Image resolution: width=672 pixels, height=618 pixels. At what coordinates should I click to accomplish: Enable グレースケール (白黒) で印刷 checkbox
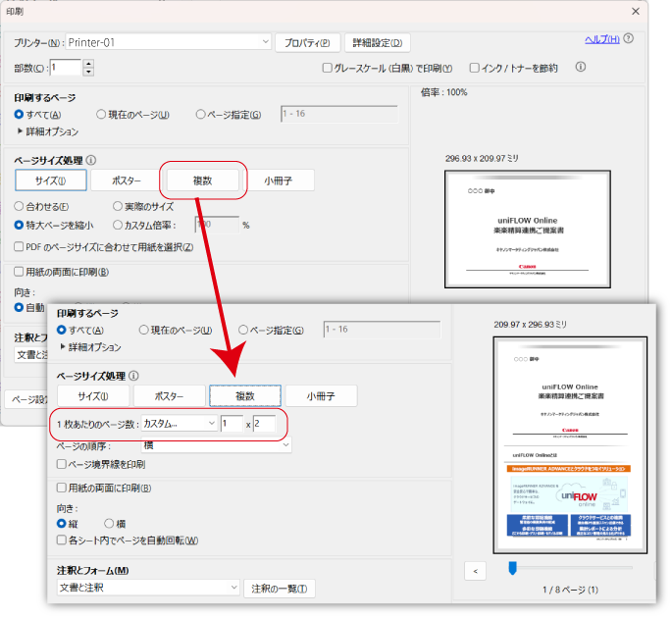(329, 69)
